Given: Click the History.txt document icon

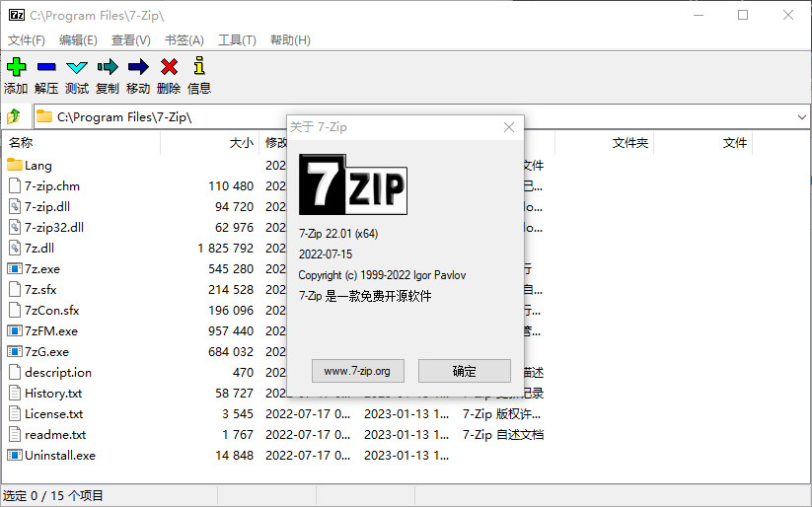Looking at the screenshot, I should [x=15, y=393].
